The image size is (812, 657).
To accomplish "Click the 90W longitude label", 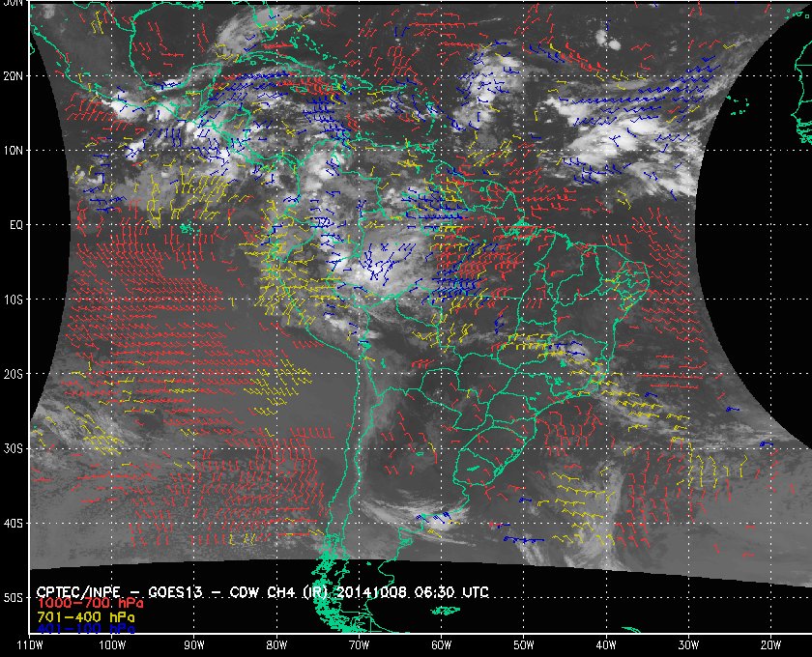I will (194, 645).
